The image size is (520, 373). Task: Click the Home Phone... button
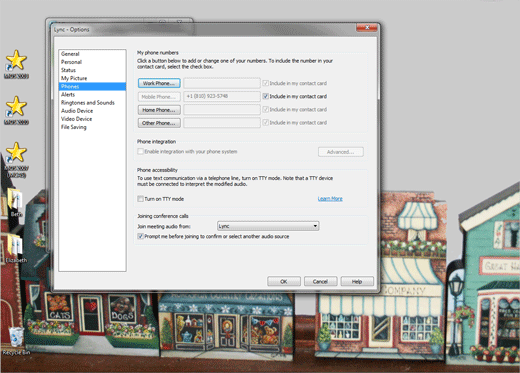point(159,110)
